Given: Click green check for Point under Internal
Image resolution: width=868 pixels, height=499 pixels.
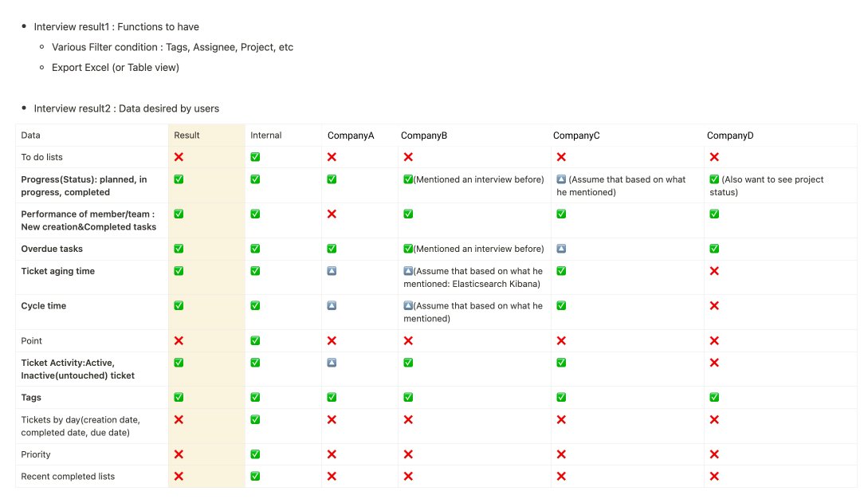Looking at the screenshot, I should [255, 340].
